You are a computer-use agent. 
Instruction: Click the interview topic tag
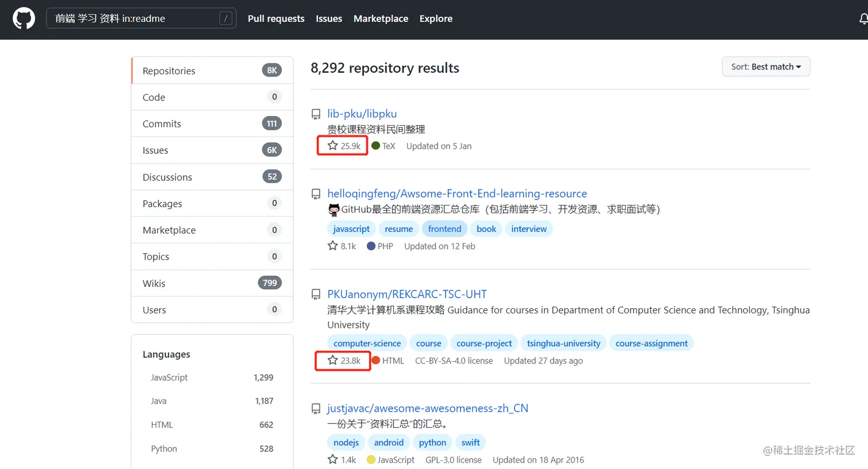529,228
